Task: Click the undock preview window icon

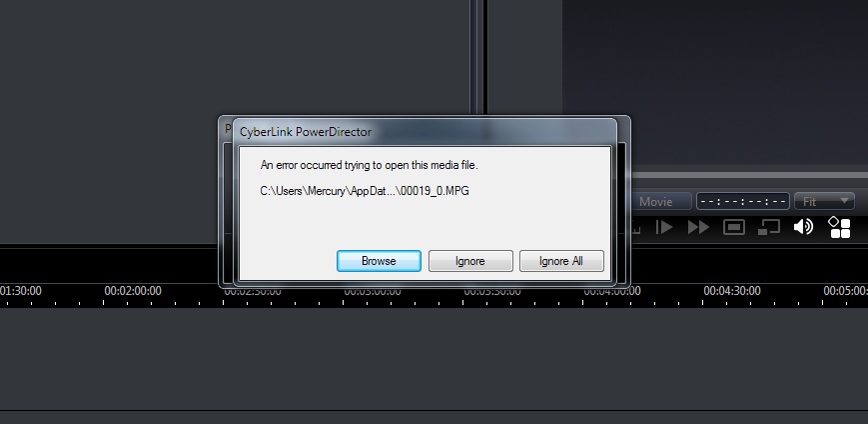Action: tap(769, 227)
